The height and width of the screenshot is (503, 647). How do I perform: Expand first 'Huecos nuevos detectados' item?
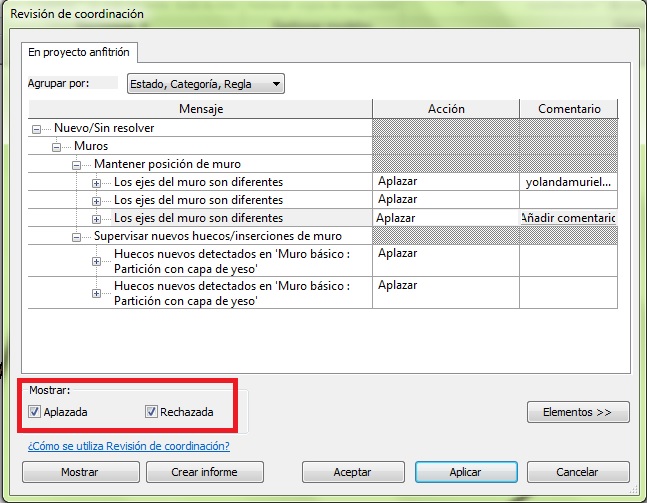point(97,261)
